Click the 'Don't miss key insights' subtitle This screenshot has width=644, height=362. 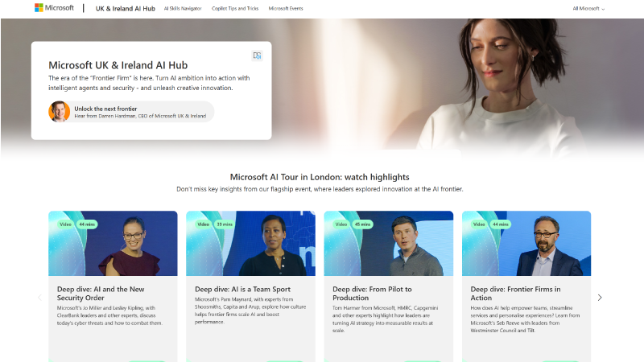click(320, 189)
